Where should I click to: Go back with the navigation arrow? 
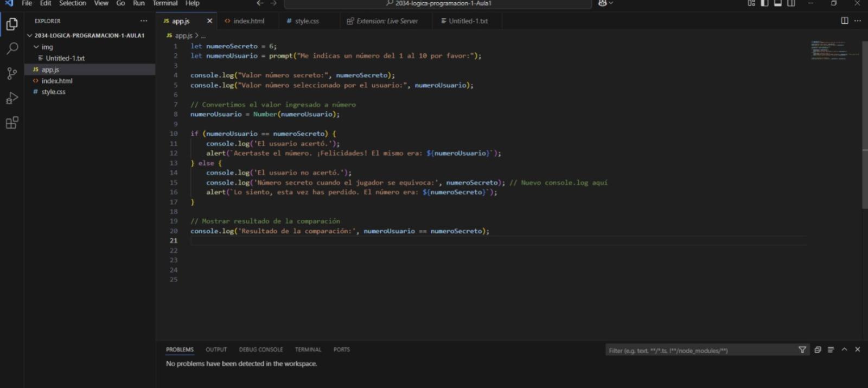tap(260, 3)
